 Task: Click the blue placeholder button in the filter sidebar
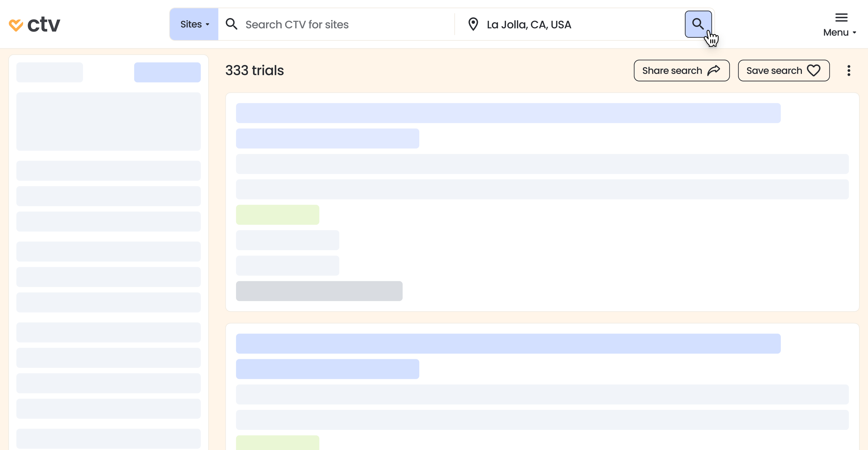point(167,72)
